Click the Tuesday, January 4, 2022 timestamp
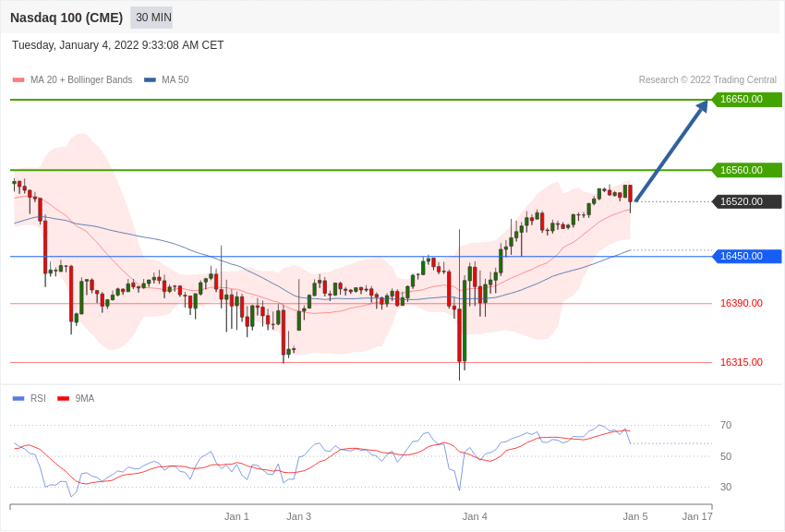This screenshot has width=785, height=532. click(x=117, y=45)
